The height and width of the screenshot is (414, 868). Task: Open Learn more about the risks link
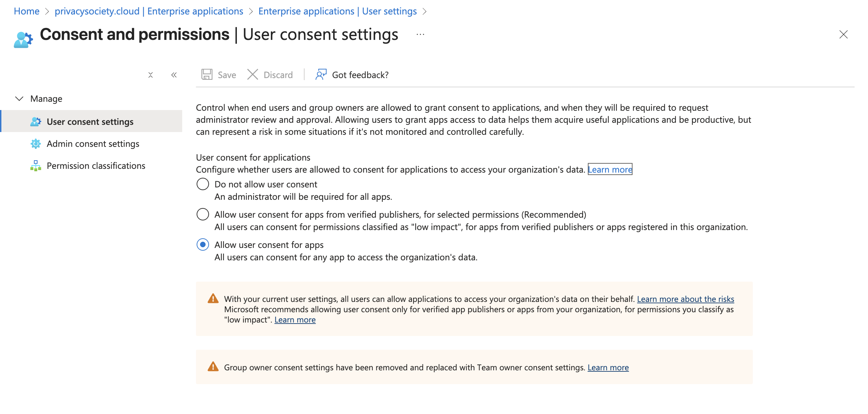point(685,299)
